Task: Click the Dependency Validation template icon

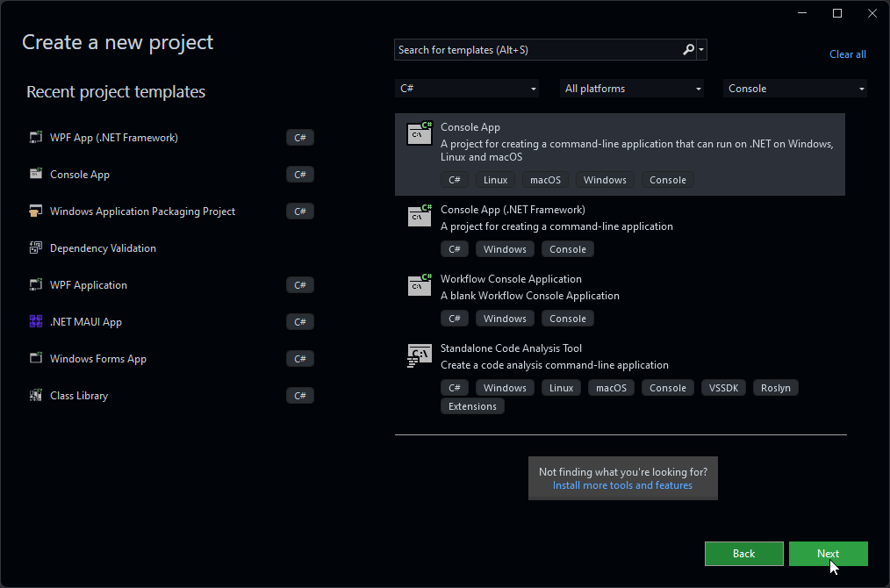Action: pos(36,247)
